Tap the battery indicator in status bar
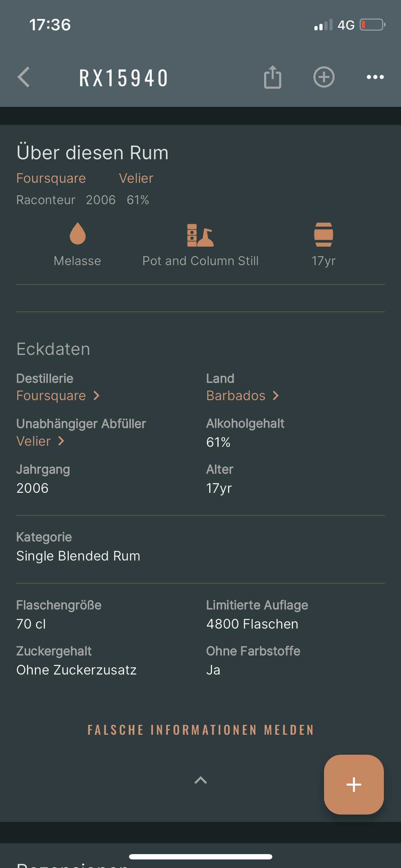 (x=372, y=25)
